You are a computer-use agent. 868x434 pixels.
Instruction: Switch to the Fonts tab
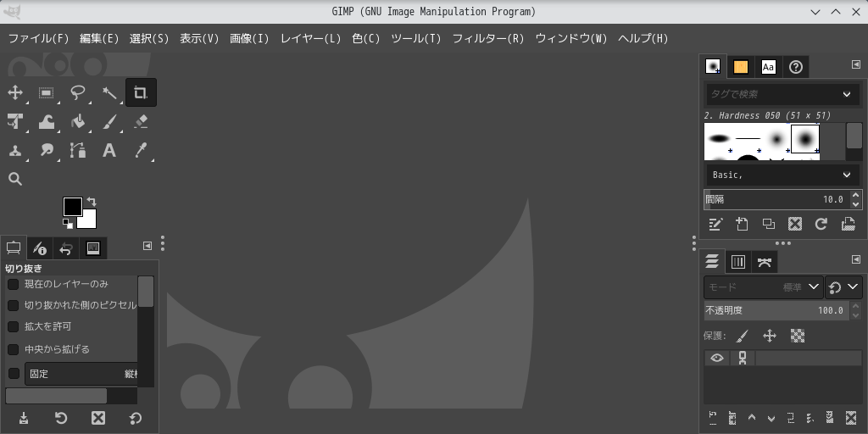pos(768,67)
